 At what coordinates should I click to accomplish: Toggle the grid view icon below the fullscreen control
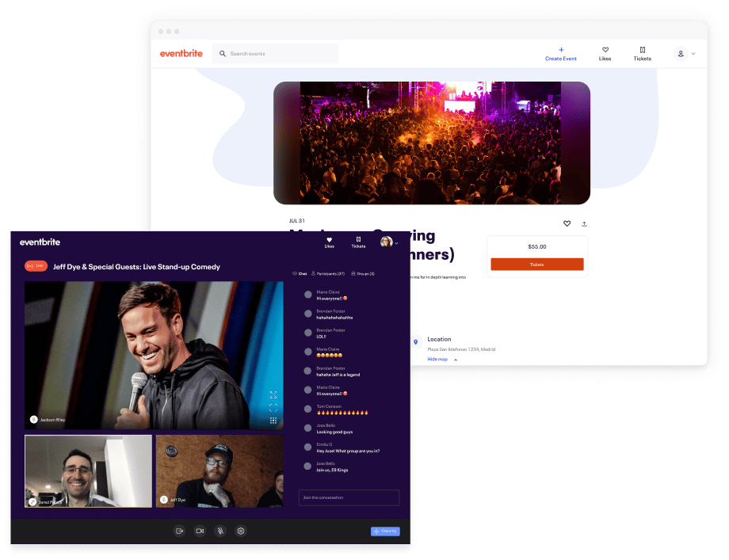point(273,421)
